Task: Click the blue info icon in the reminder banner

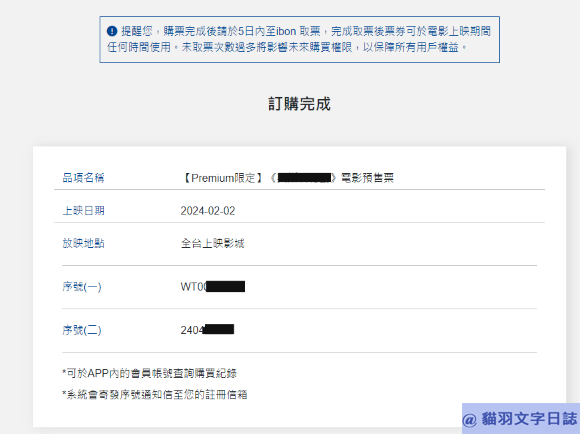Action: click(x=112, y=31)
